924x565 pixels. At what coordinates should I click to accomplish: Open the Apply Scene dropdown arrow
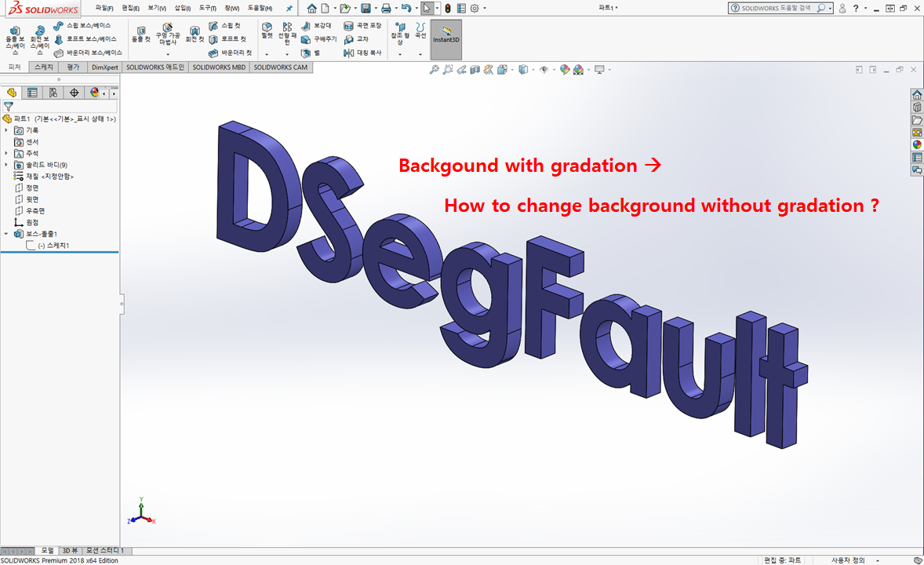(x=588, y=70)
